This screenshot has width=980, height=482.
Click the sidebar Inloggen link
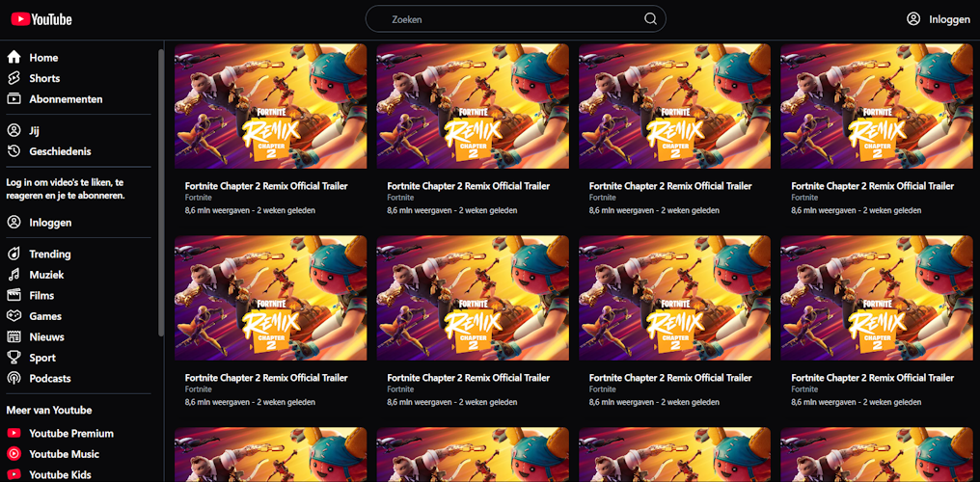coord(50,223)
